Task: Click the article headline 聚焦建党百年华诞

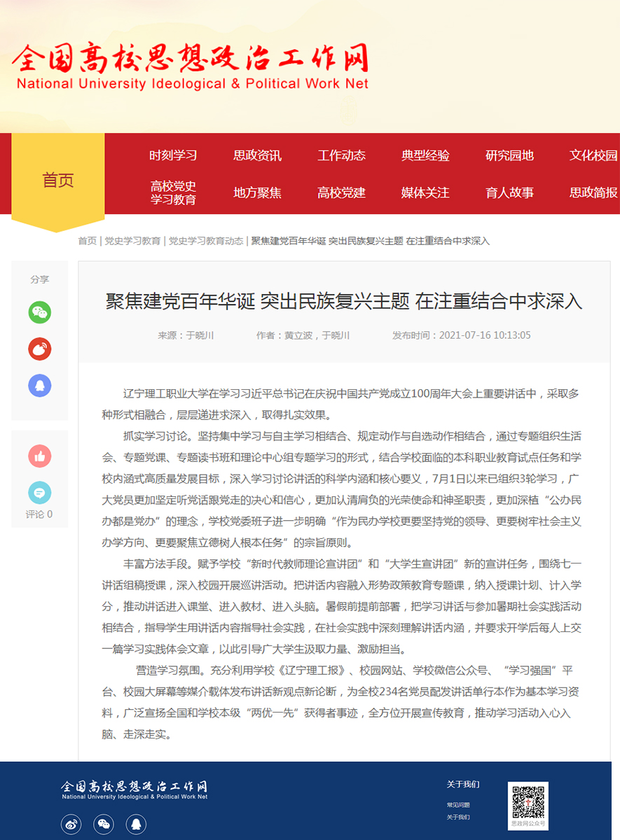Action: coord(344,302)
